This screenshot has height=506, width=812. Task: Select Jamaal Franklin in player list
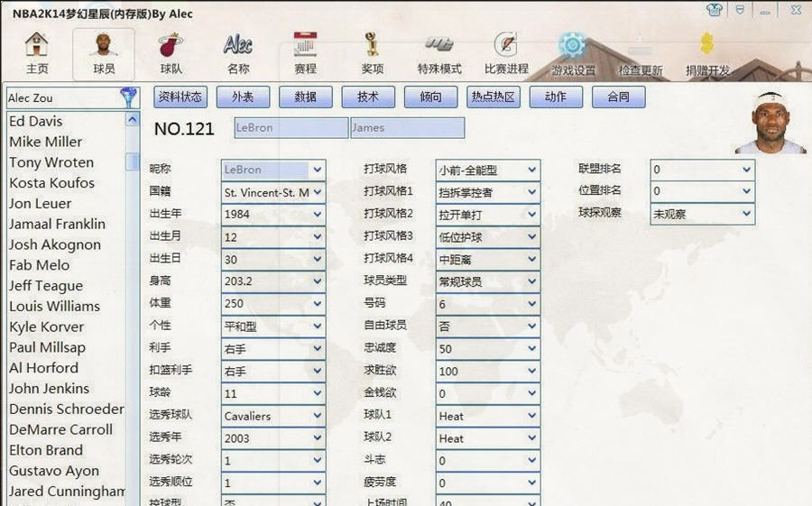click(57, 225)
